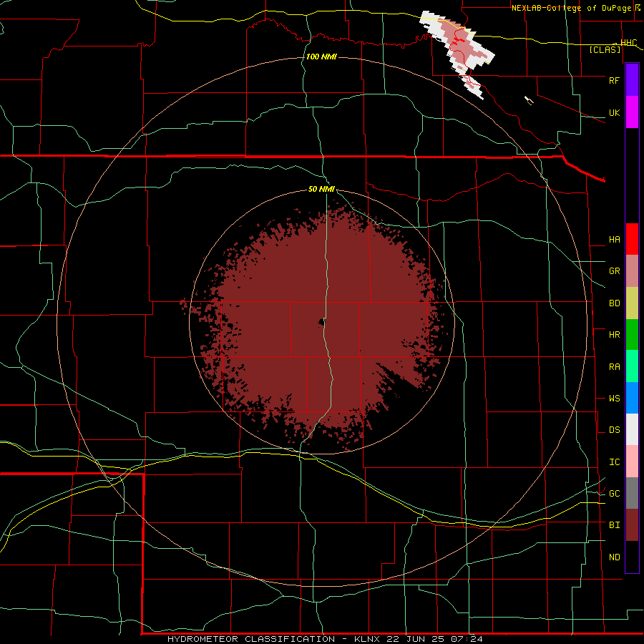This screenshot has height=644, width=644.
Task: Select the light pink IC swatch
Action: coord(632,462)
